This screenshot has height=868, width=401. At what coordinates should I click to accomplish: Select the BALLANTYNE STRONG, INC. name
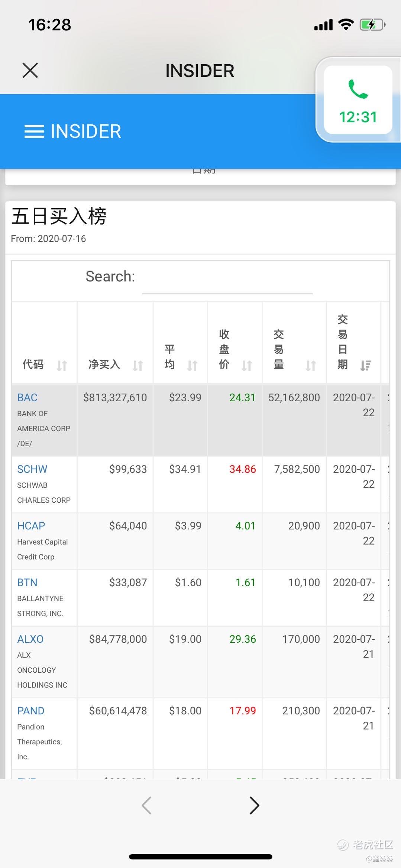click(x=40, y=606)
